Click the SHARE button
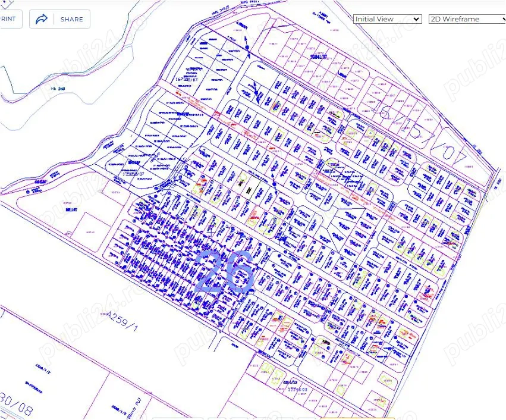 [59, 19]
